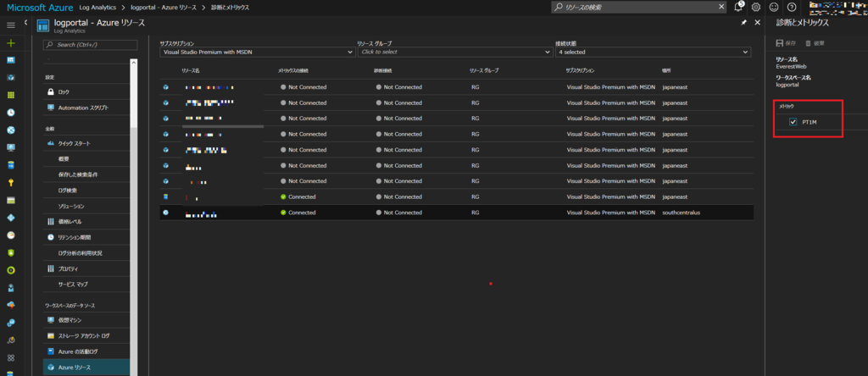Click the Azure の活動ログ icon

51,351
